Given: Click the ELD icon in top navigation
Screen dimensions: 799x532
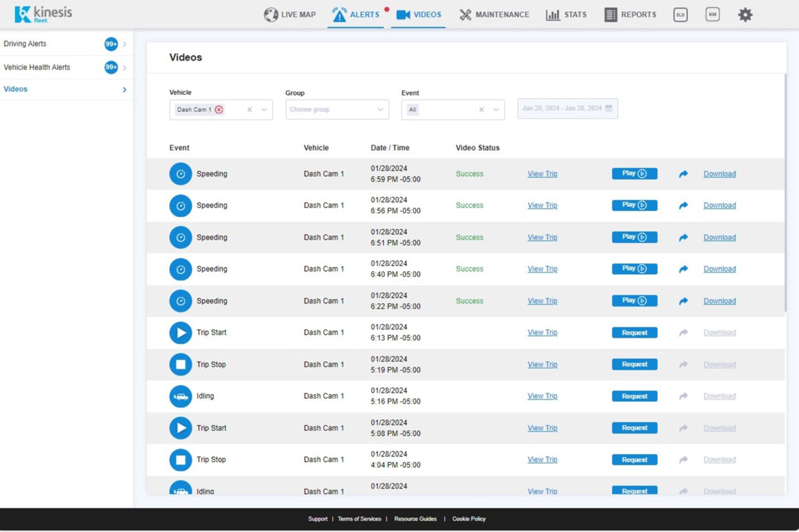Looking at the screenshot, I should coord(680,15).
